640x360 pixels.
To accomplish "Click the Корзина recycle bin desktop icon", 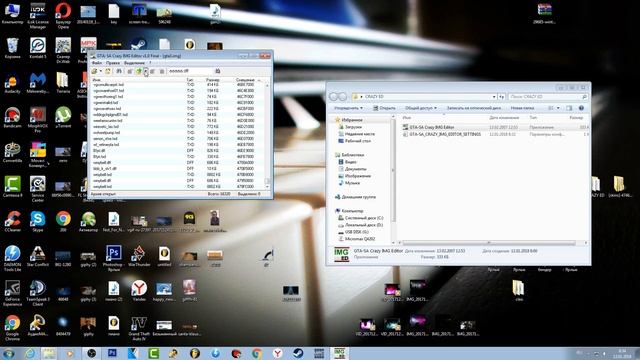I will coord(12,48).
